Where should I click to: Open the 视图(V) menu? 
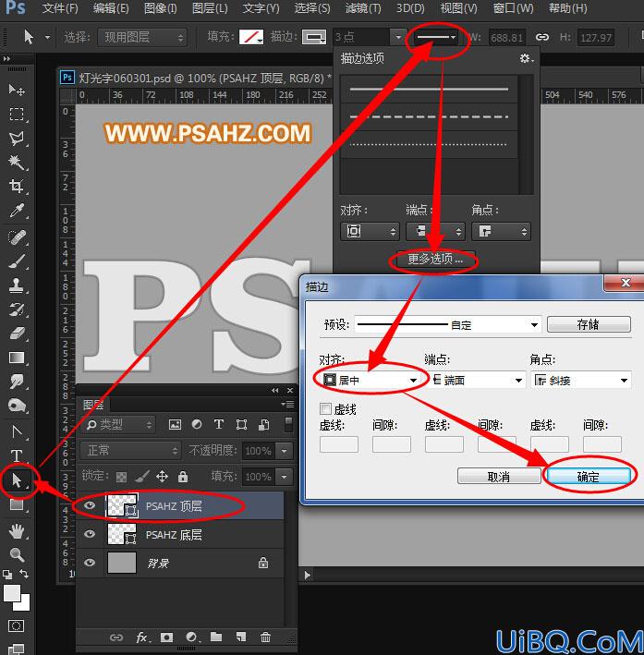click(459, 8)
